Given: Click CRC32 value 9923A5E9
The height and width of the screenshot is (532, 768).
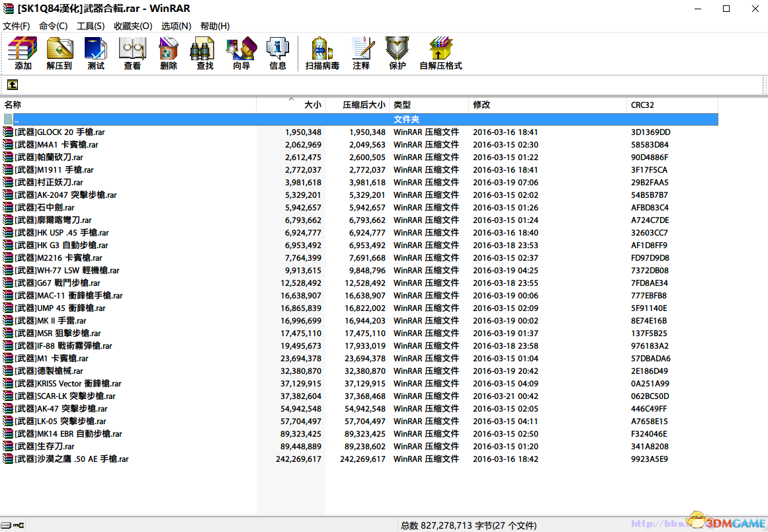Looking at the screenshot, I should [x=650, y=459].
